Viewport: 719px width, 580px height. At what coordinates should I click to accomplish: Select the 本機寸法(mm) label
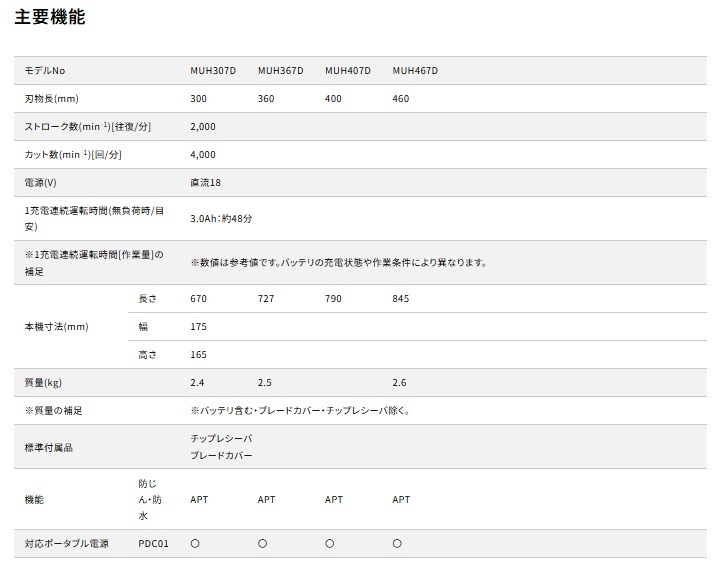coord(56,326)
